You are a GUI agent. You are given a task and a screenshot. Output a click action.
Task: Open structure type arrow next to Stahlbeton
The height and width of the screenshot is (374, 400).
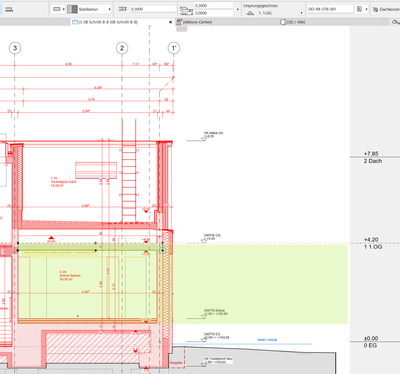[x=64, y=9]
